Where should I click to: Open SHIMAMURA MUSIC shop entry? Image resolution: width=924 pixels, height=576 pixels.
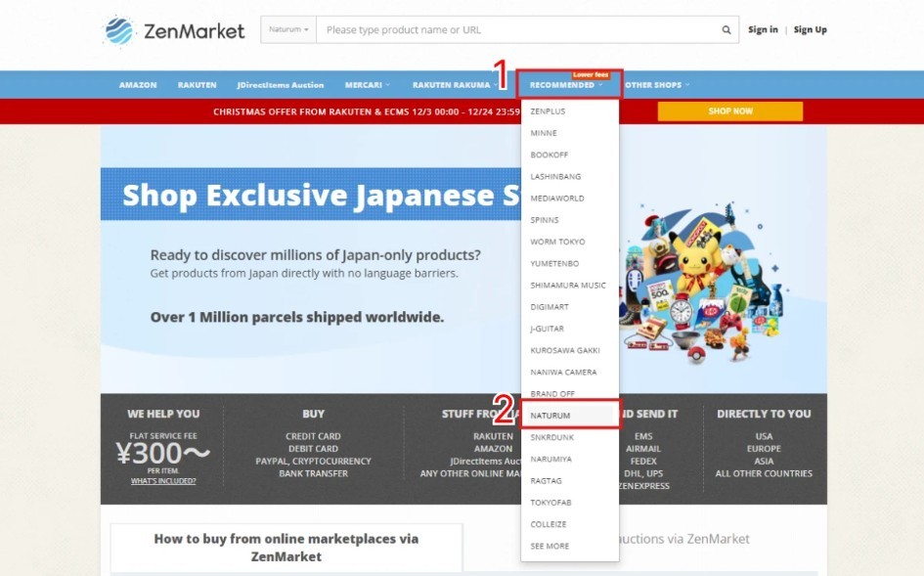click(x=570, y=286)
